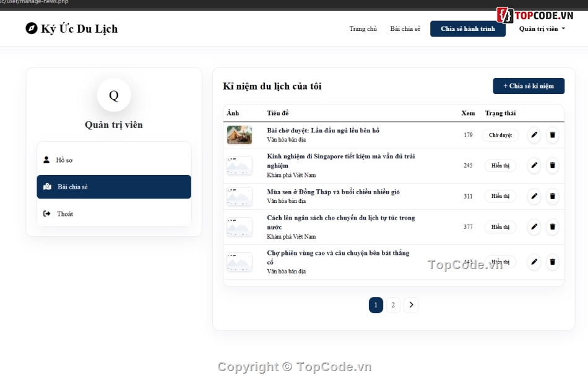The width and height of the screenshot is (588, 386).
Task: Open Bài chia sẻ in the top navigation
Action: click(405, 29)
